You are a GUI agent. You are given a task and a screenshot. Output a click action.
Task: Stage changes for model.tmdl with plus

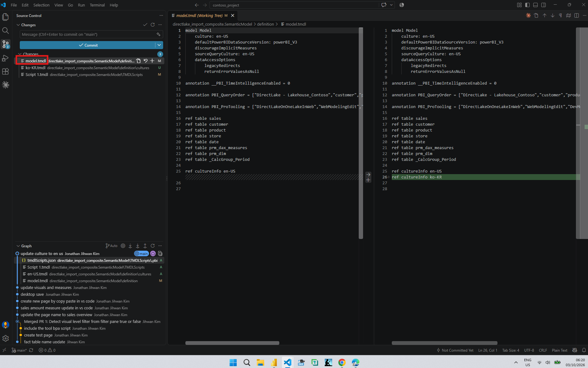click(152, 61)
